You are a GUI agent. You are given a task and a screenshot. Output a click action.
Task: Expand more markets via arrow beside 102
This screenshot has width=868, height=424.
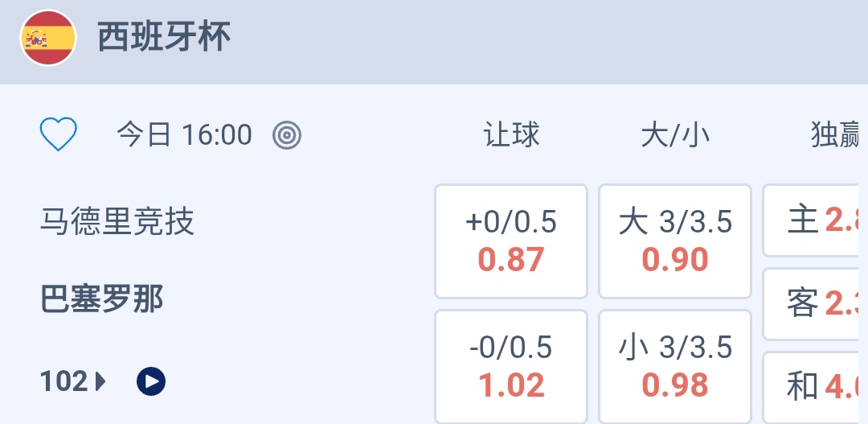click(100, 381)
